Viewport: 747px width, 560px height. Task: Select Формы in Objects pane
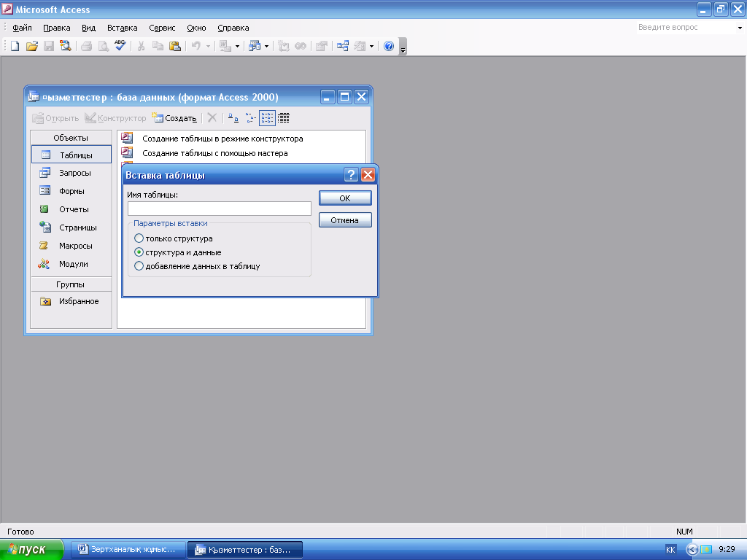(71, 191)
